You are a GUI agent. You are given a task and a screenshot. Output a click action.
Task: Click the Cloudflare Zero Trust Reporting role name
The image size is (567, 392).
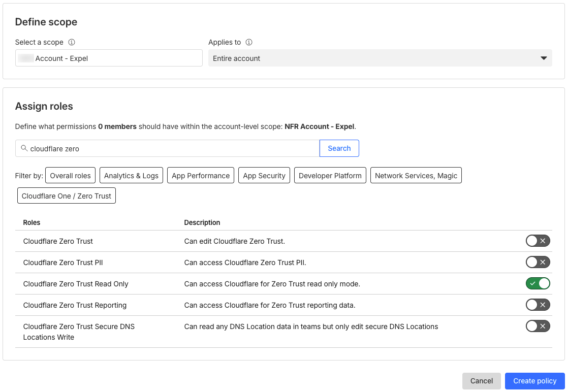[75, 305]
